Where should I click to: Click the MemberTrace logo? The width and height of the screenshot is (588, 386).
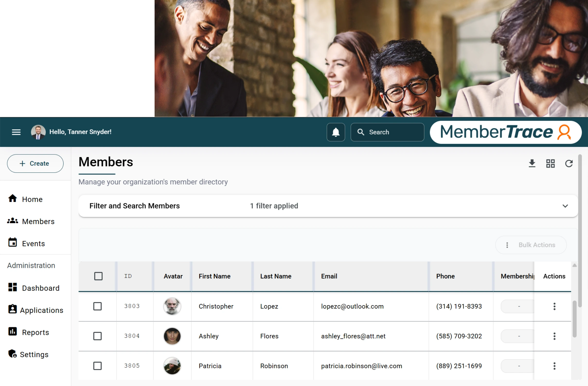(x=505, y=132)
